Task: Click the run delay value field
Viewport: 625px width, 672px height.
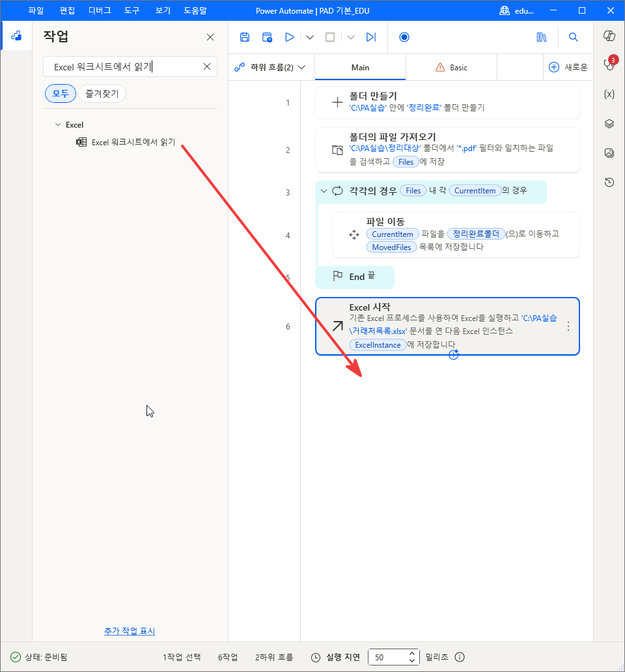Action: pyautogui.click(x=389, y=657)
